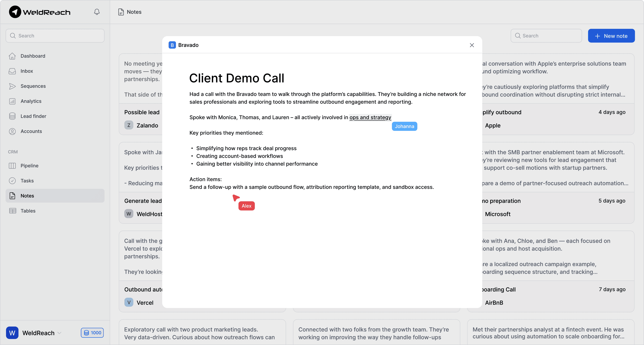Click the Dashboard home icon

(x=12, y=56)
